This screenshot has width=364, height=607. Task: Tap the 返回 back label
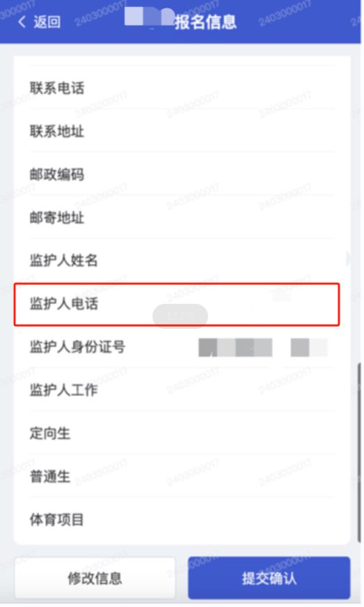click(x=47, y=22)
